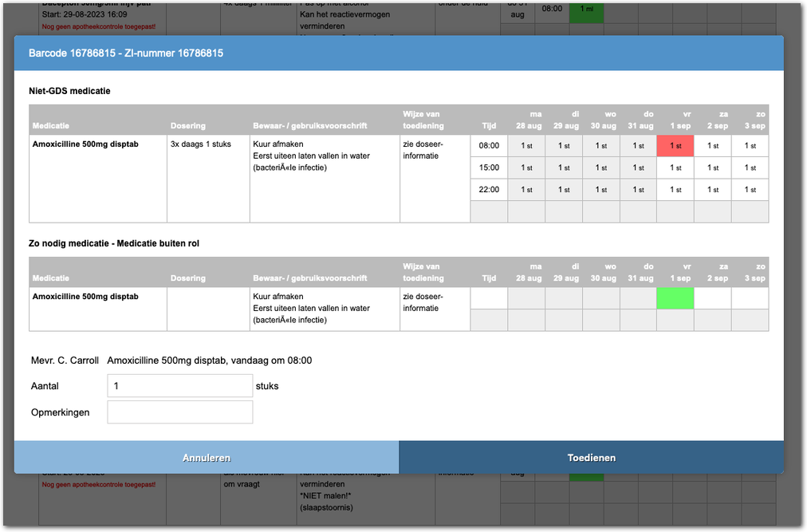807x532 pixels.
Task: Cancel the dialog with Annuleren
Action: click(206, 458)
